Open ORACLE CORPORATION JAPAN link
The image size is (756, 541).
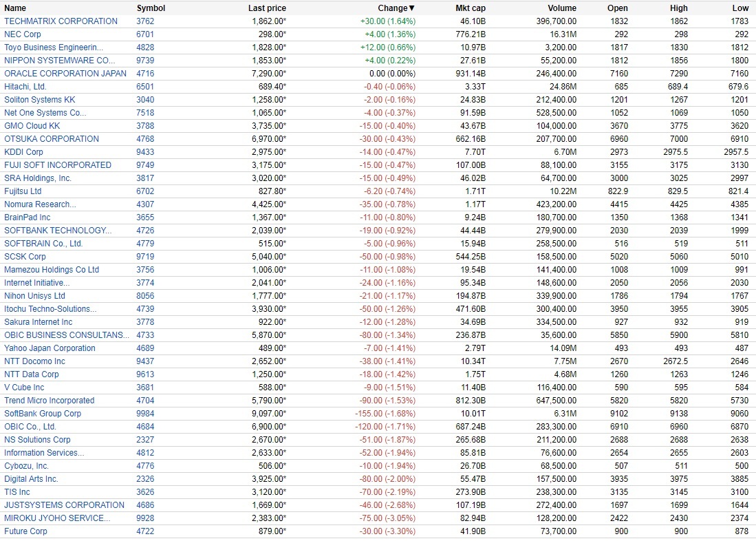[65, 74]
